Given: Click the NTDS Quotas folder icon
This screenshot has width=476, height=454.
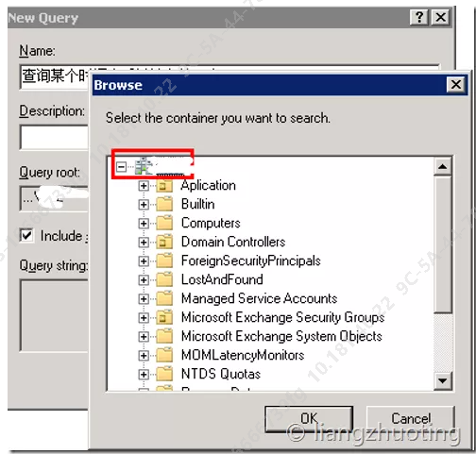Looking at the screenshot, I should pos(164,374).
